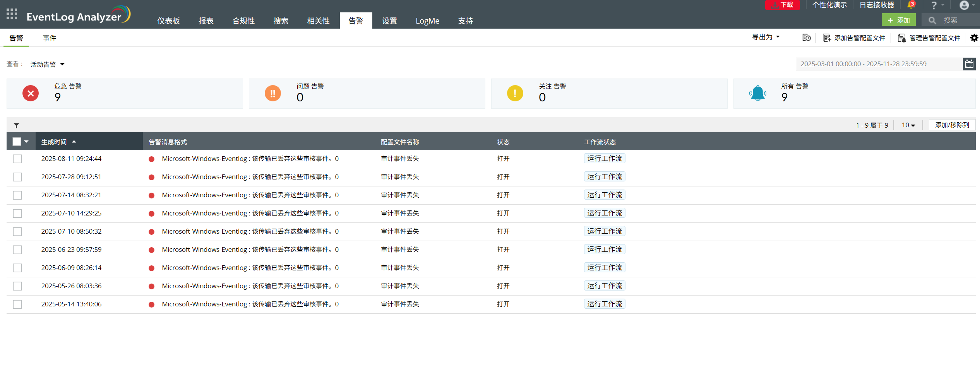The width and height of the screenshot is (980, 376).
Task: Click the calendar date picker icon
Action: coord(969,64)
